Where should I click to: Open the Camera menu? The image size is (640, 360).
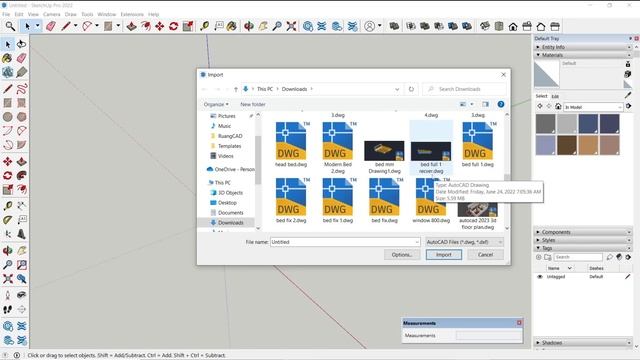click(x=51, y=14)
